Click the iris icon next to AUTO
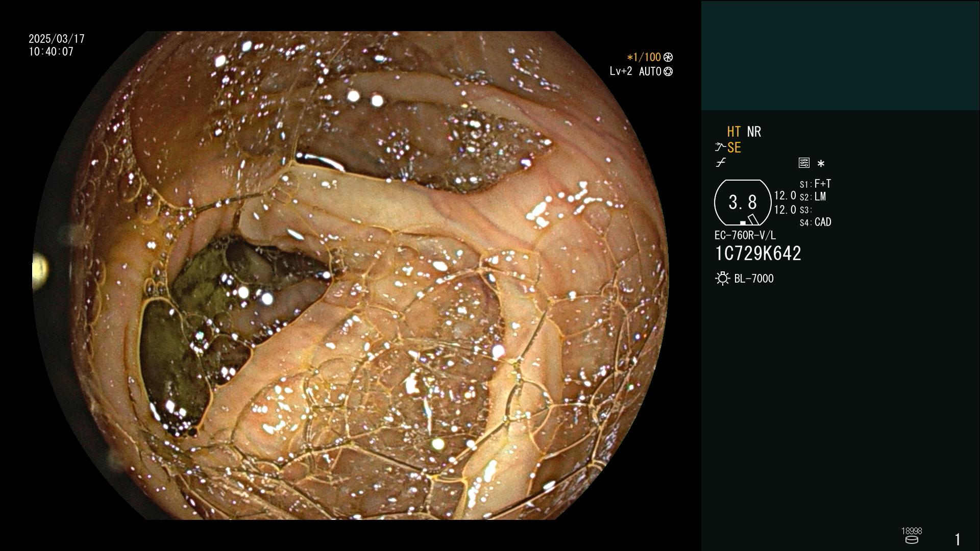 click(668, 71)
